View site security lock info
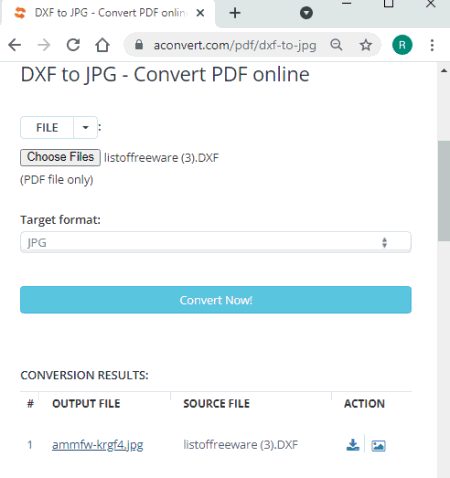This screenshot has width=450, height=478. [x=139, y=45]
